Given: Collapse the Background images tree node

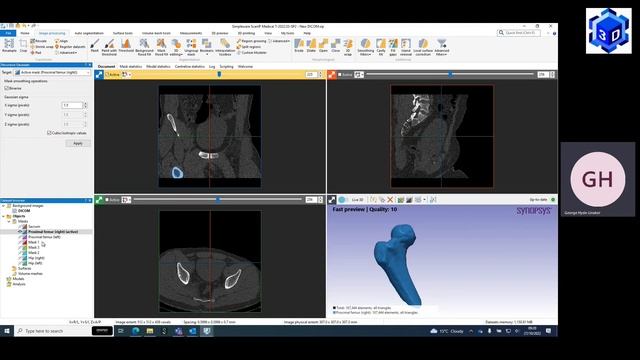Looking at the screenshot, I should tap(4, 206).
